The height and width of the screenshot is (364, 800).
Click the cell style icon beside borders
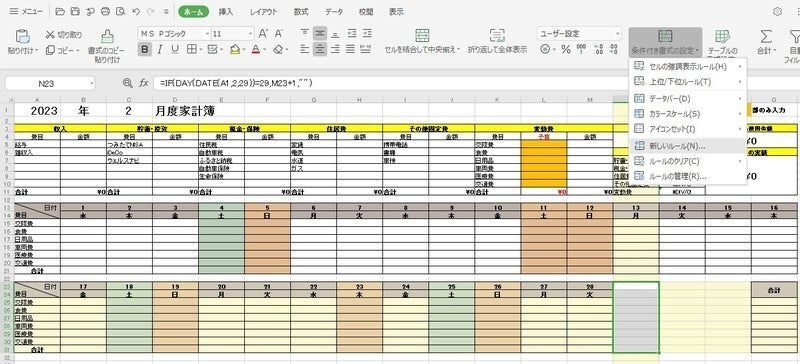pyautogui.click(x=212, y=50)
